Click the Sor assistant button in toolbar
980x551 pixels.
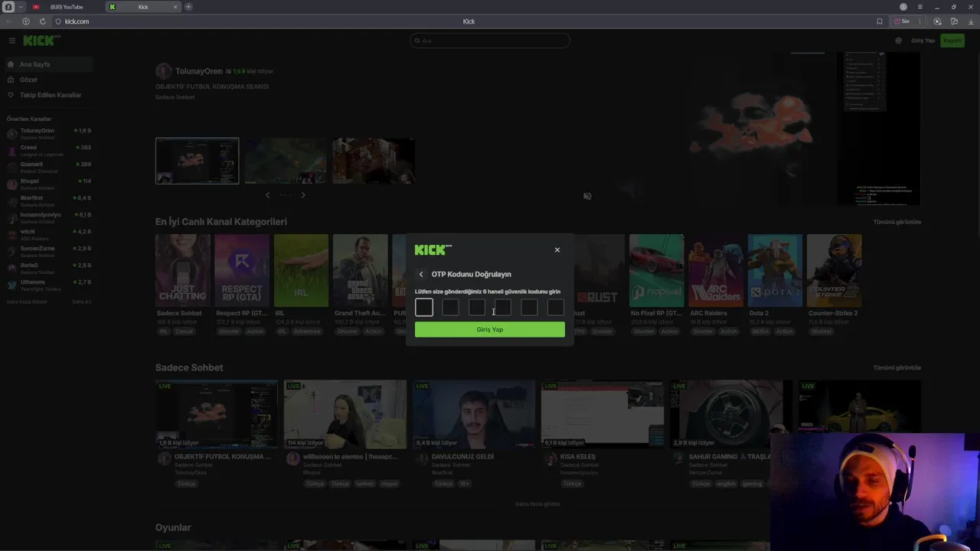902,21
